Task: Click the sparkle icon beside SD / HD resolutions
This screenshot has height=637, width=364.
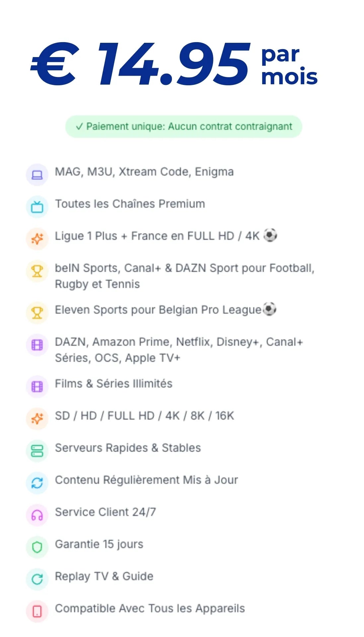Action: click(x=37, y=419)
